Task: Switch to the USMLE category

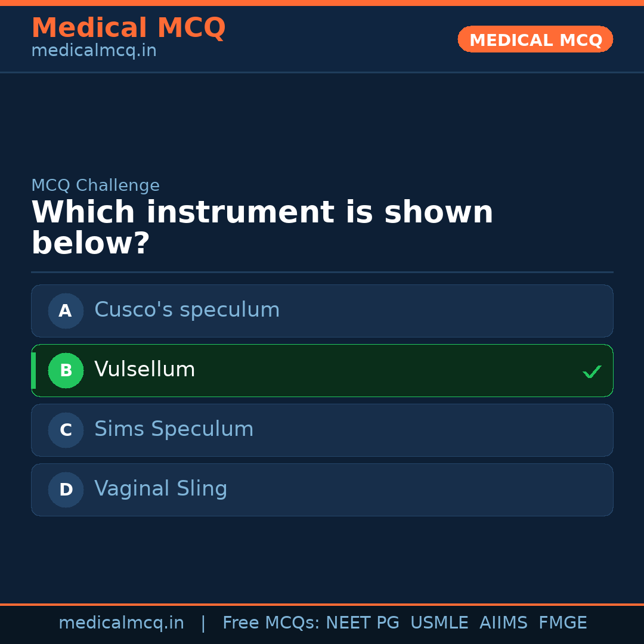Action: pyautogui.click(x=439, y=622)
